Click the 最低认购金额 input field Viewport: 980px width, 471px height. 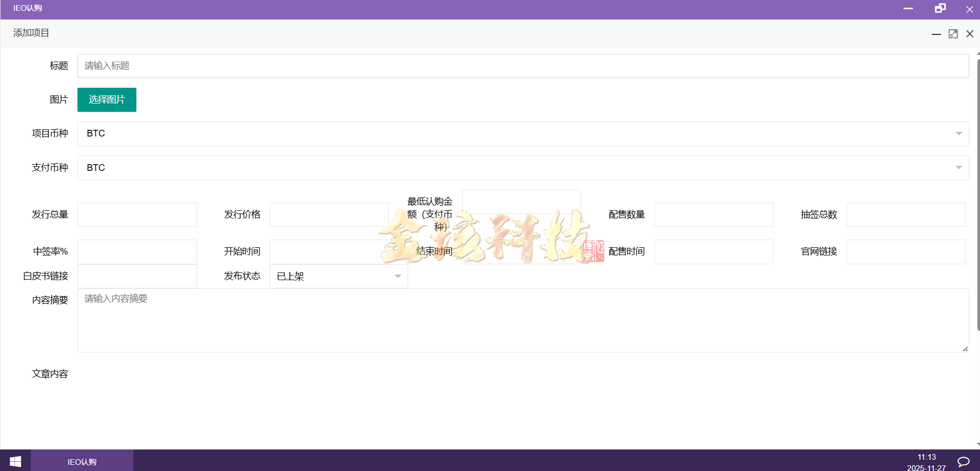pos(522,201)
